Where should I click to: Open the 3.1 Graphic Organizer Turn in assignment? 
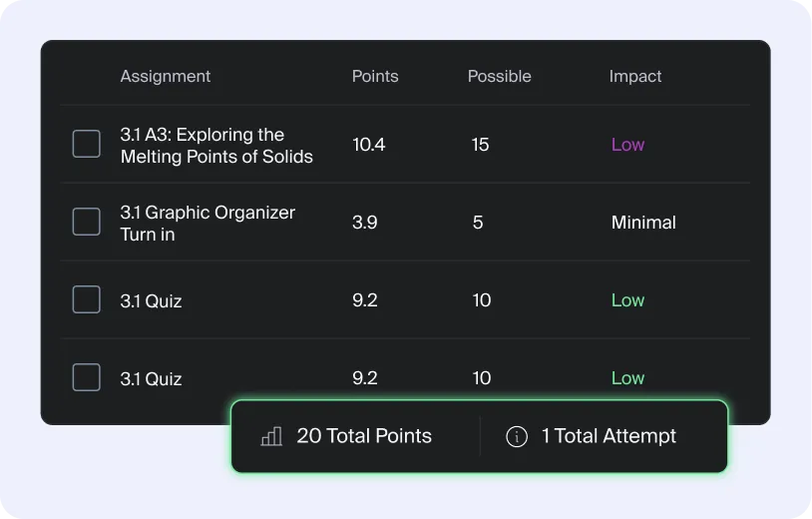[207, 224]
